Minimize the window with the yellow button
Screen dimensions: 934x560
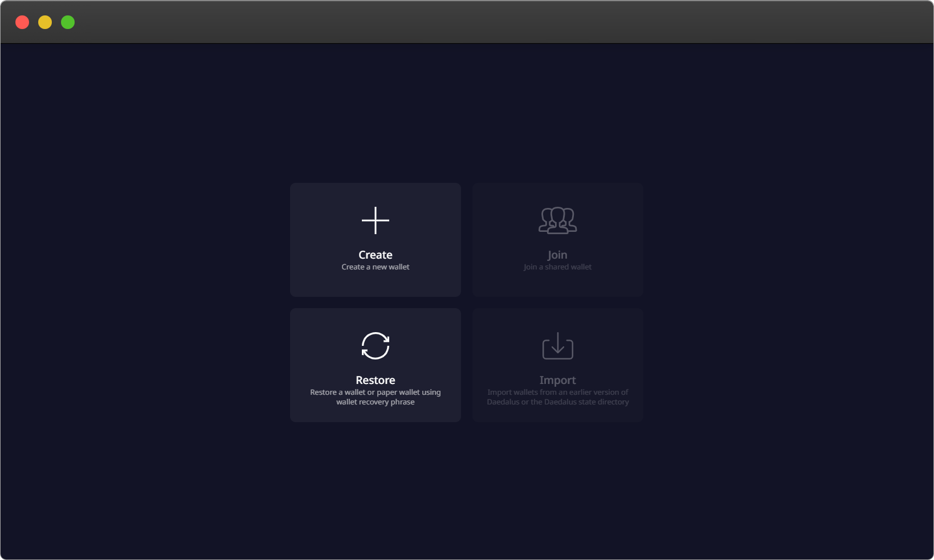(x=45, y=22)
